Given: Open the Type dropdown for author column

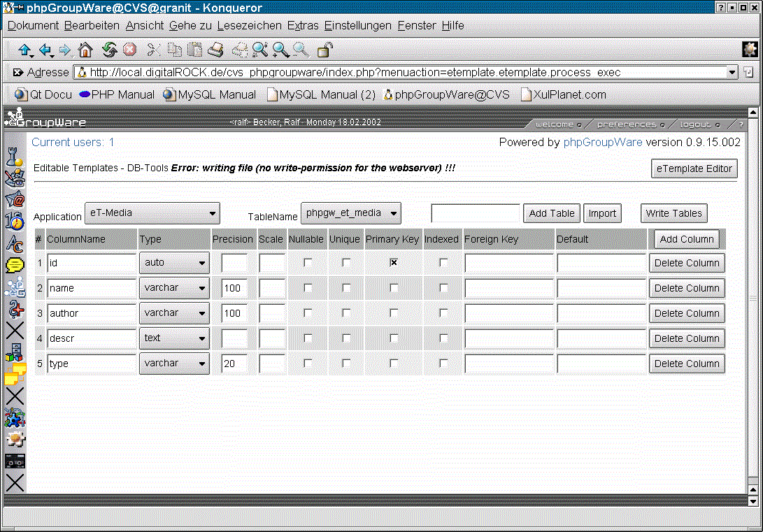Looking at the screenshot, I should (174, 313).
